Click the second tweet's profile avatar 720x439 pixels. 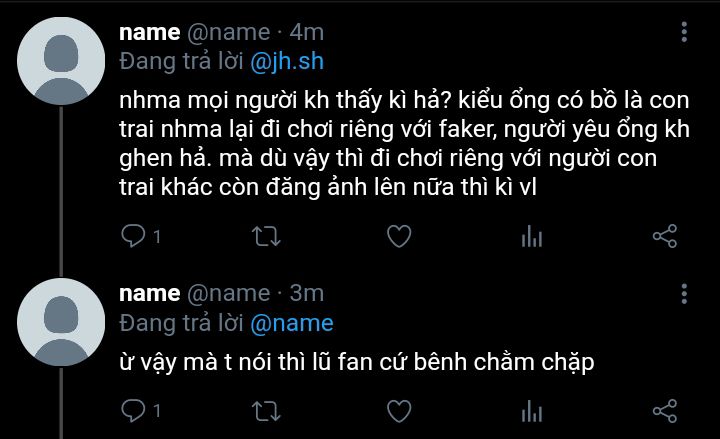[x=62, y=321]
